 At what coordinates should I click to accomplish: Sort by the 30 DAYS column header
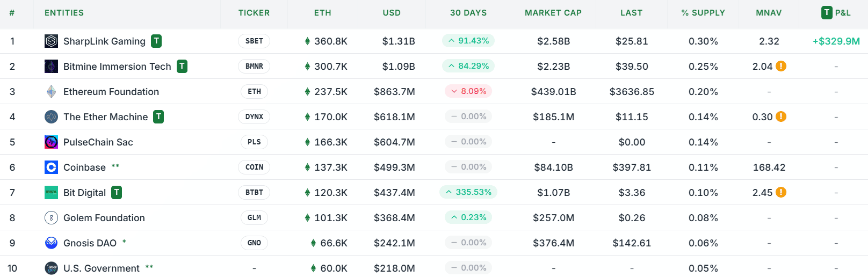468,13
